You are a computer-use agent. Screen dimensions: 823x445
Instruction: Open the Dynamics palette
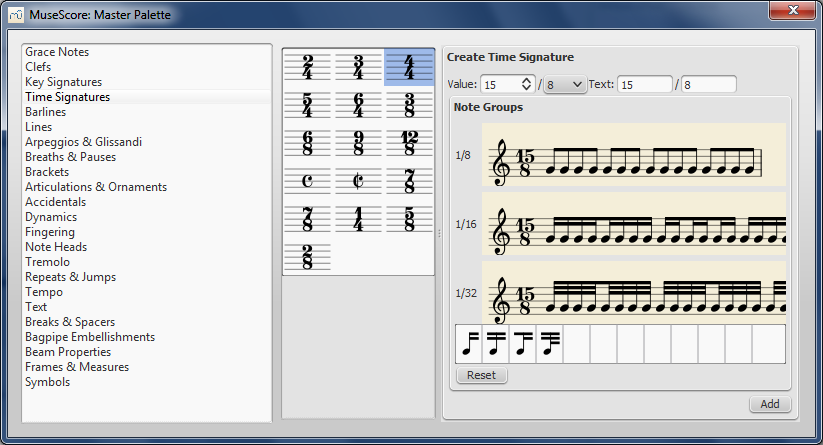(51, 217)
